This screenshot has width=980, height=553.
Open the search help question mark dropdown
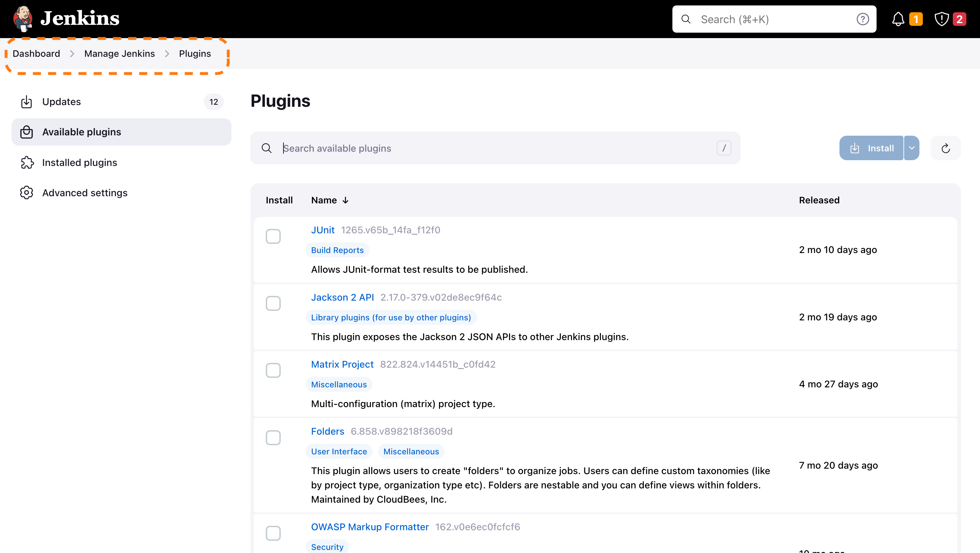click(x=864, y=19)
